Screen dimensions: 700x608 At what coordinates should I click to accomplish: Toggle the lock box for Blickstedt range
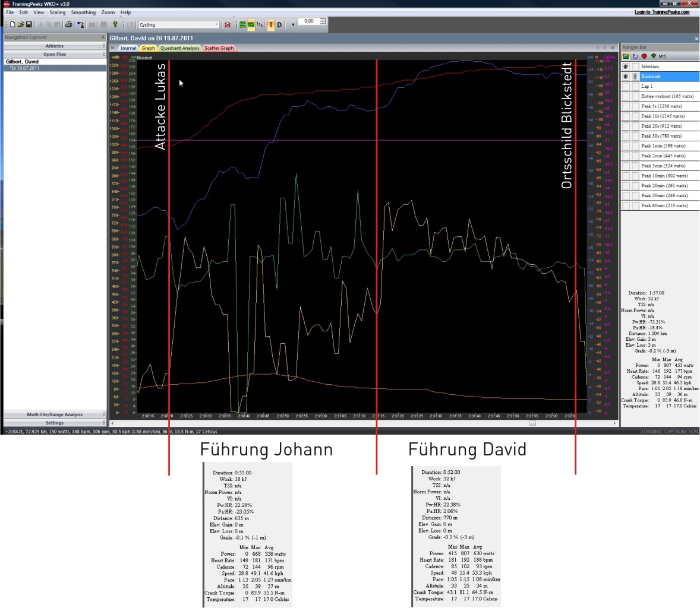(x=635, y=76)
